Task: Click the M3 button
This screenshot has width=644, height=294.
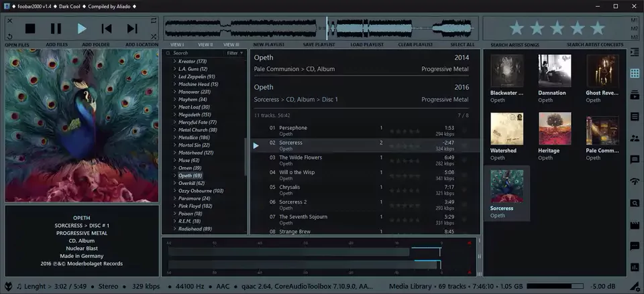Action: coord(635,36)
